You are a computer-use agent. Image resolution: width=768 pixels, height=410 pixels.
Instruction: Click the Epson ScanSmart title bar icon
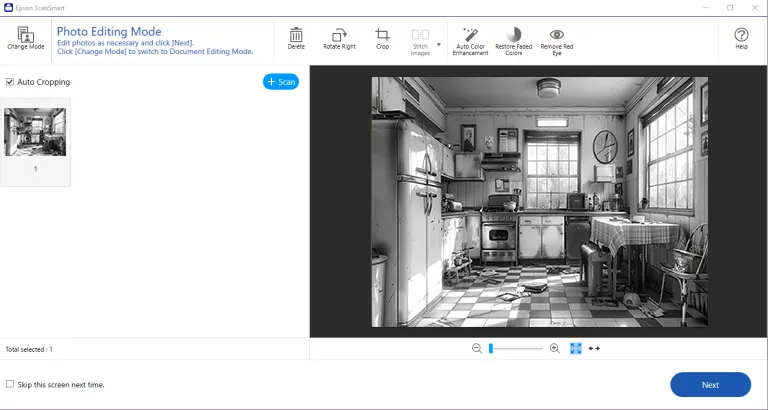(x=8, y=8)
